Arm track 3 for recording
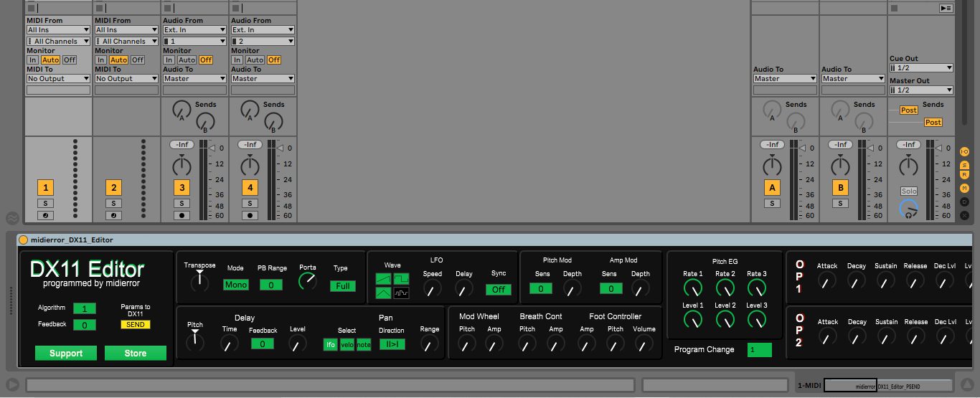Viewport: 980px width, 398px height. pos(182,215)
